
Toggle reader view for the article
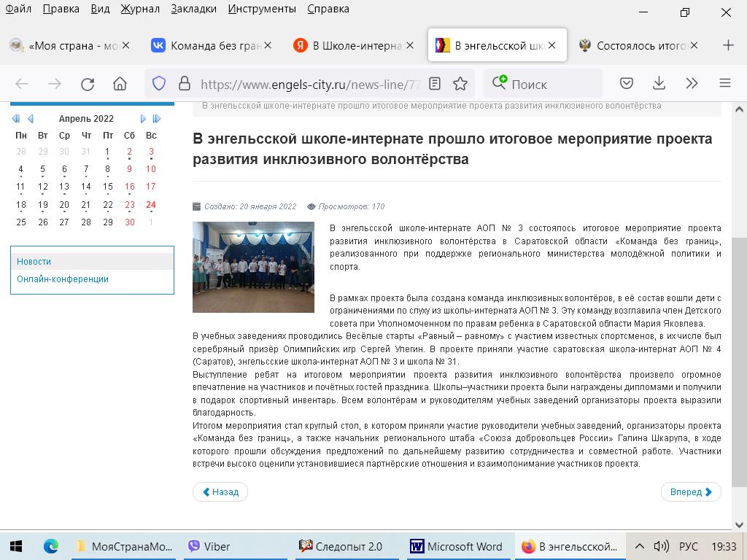(x=435, y=84)
